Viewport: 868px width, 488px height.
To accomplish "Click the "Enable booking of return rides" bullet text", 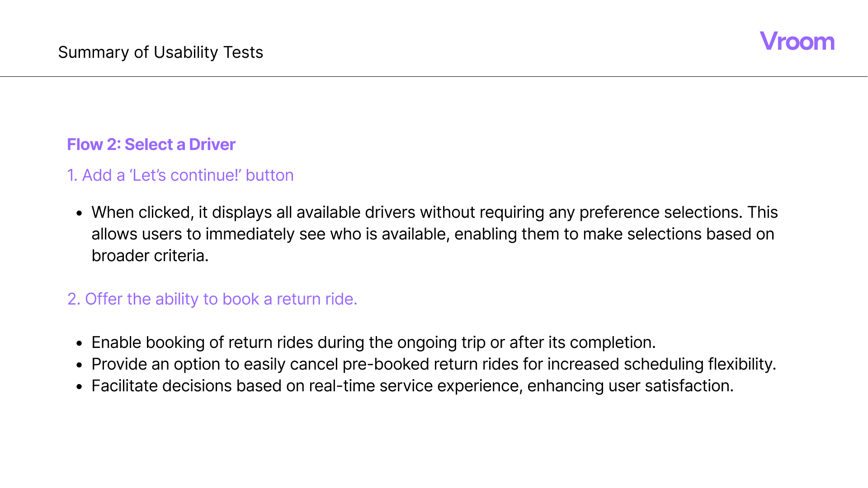I will 373,343.
